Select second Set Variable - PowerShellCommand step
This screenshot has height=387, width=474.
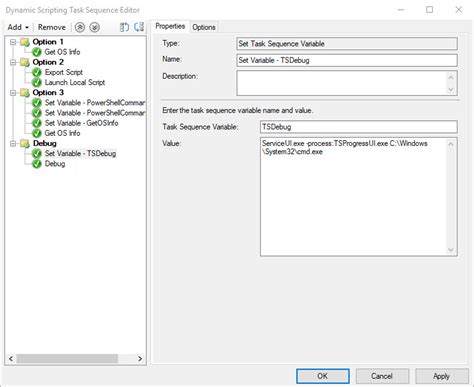coord(95,113)
